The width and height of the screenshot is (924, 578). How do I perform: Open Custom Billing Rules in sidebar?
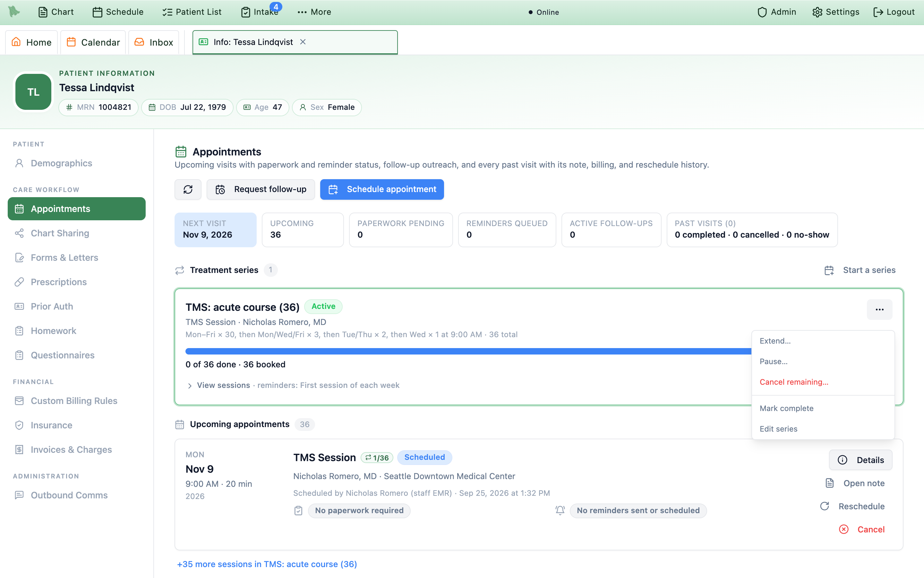click(76, 401)
